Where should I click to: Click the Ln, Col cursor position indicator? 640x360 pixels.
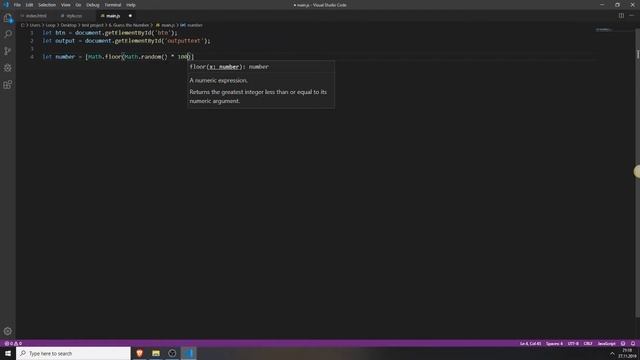tap(530, 343)
